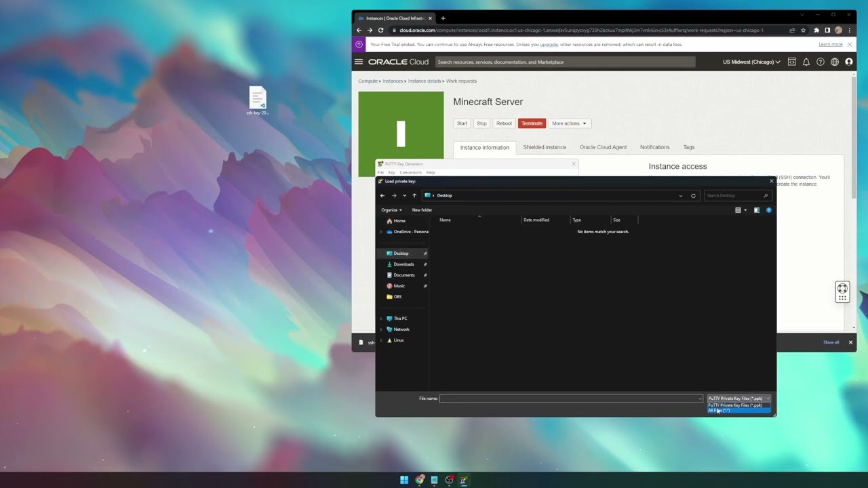Open the Cloud Shell developer tools icon
The width and height of the screenshot is (868, 488).
click(x=791, y=62)
